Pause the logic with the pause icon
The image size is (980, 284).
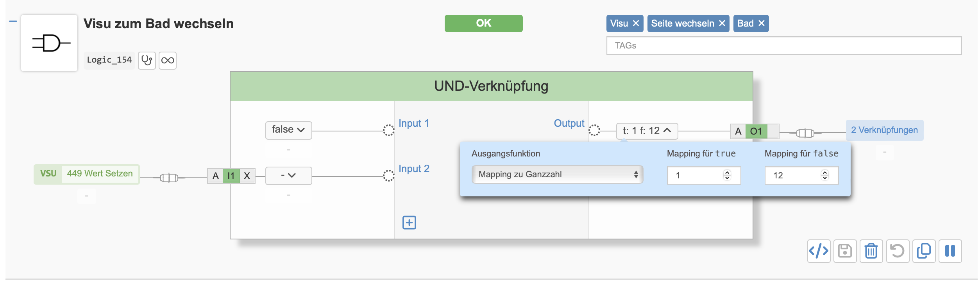(950, 251)
